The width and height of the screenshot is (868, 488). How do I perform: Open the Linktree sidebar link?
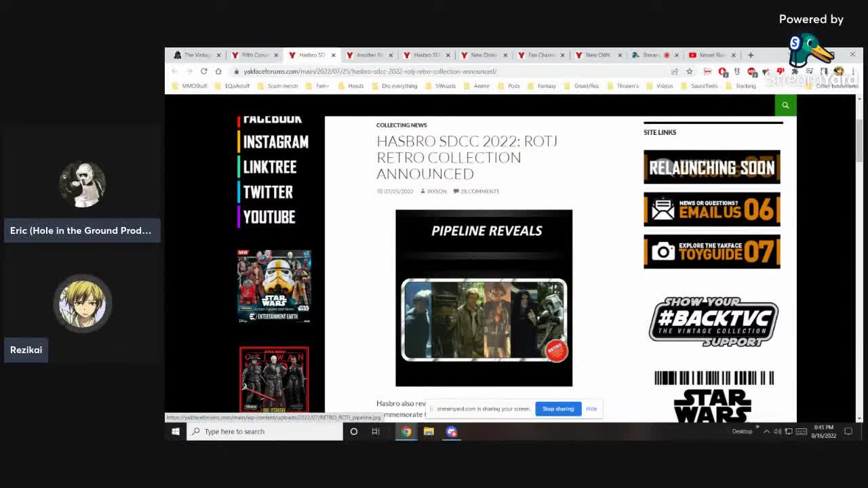point(267,167)
